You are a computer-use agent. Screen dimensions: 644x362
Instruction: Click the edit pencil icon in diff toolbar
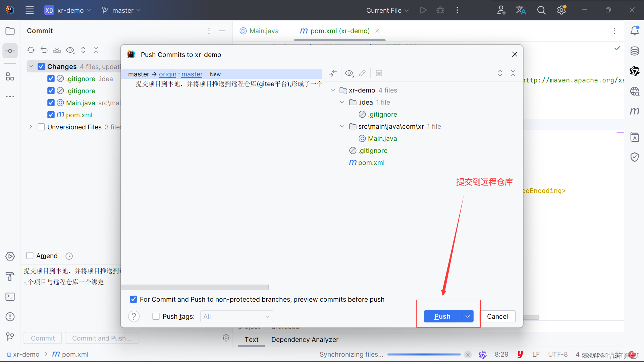click(x=362, y=73)
